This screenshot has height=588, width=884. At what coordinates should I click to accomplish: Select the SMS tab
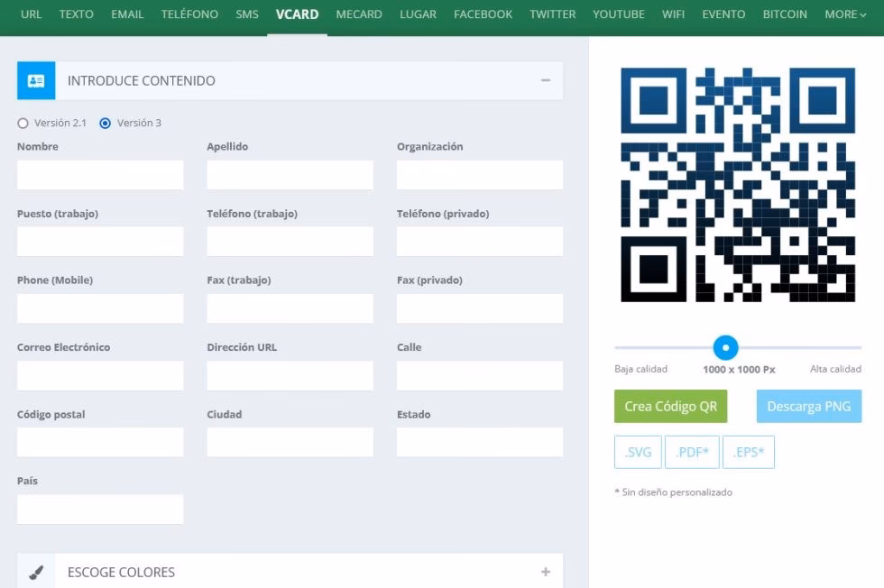point(247,14)
